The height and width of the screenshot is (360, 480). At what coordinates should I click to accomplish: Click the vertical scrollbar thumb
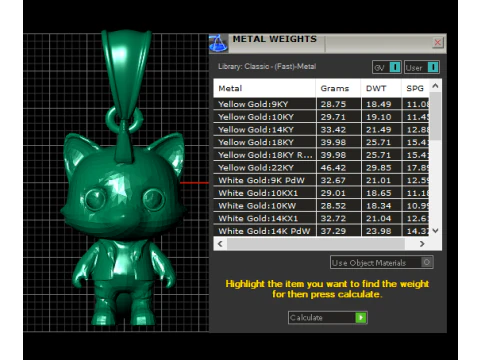[x=435, y=116]
